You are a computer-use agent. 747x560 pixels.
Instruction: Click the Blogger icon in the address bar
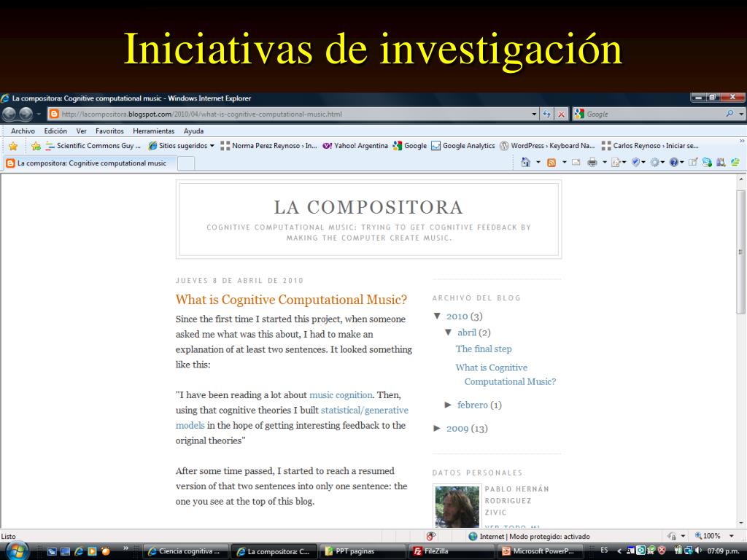54,114
